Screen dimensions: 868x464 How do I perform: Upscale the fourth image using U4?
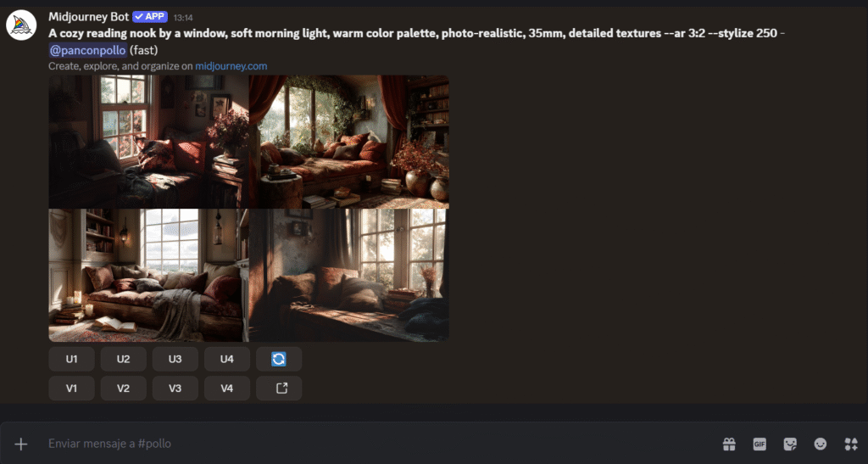pyautogui.click(x=227, y=359)
